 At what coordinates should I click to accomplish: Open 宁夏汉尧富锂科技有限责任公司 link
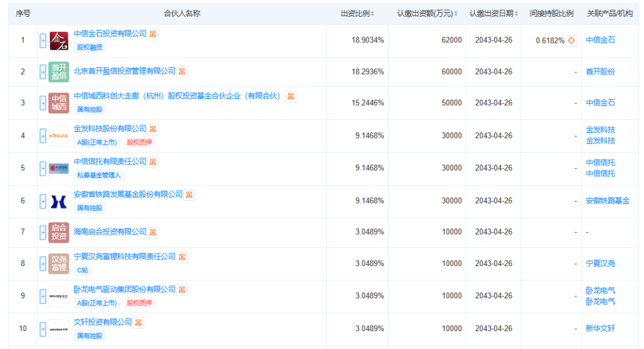coord(125,257)
